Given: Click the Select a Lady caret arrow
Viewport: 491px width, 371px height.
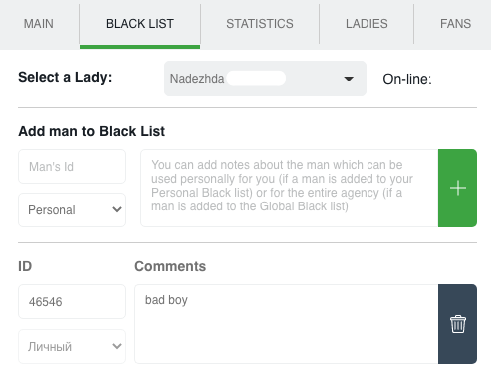Looking at the screenshot, I should click(349, 79).
